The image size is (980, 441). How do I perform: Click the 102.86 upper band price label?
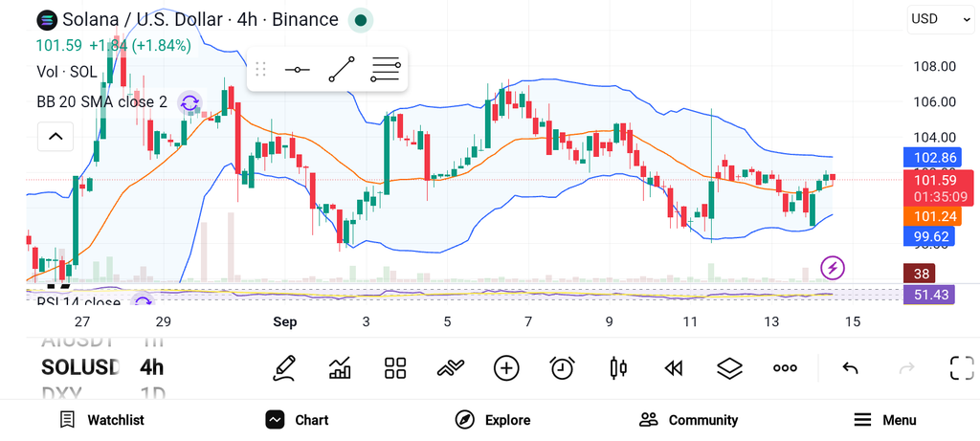click(x=930, y=158)
